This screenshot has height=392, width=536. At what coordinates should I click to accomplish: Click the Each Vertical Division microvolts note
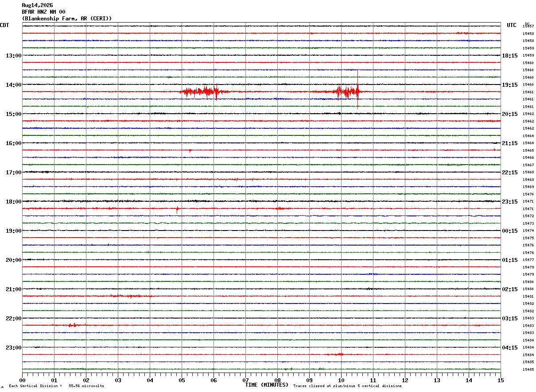(56, 386)
